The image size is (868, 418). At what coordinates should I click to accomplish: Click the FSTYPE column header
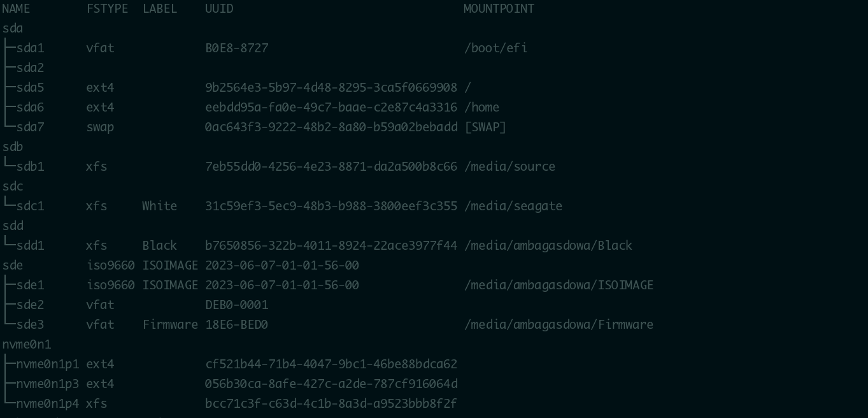click(x=107, y=8)
